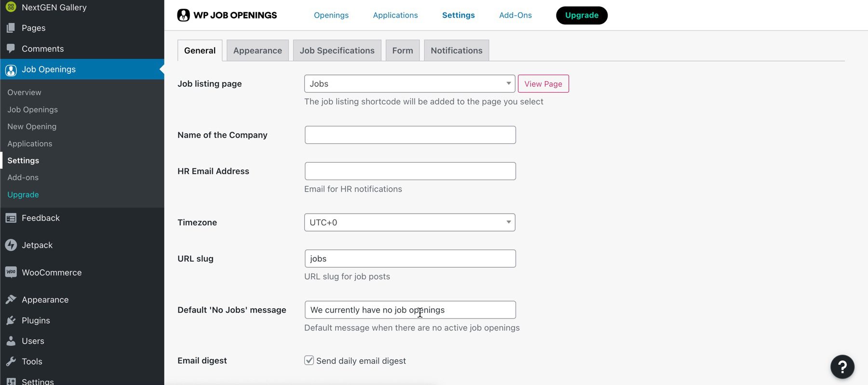Uncheck Send daily email digest
Viewport: 868px width, 385px height.
pyautogui.click(x=309, y=360)
